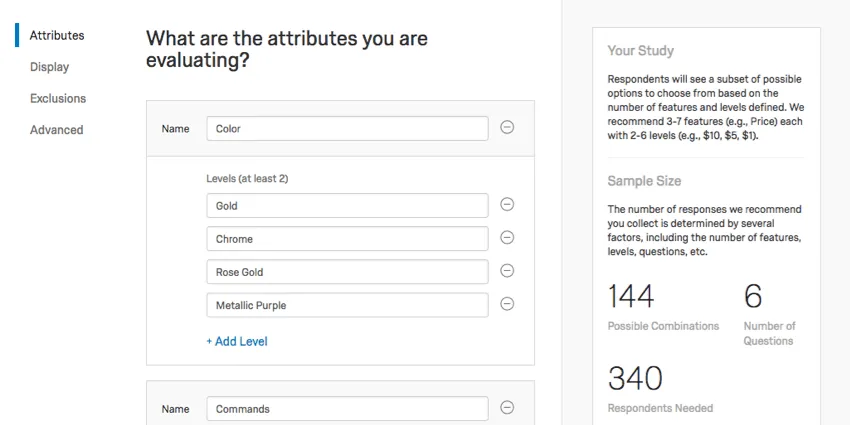
Task: Edit the Rose Gold level field
Action: [x=347, y=272]
